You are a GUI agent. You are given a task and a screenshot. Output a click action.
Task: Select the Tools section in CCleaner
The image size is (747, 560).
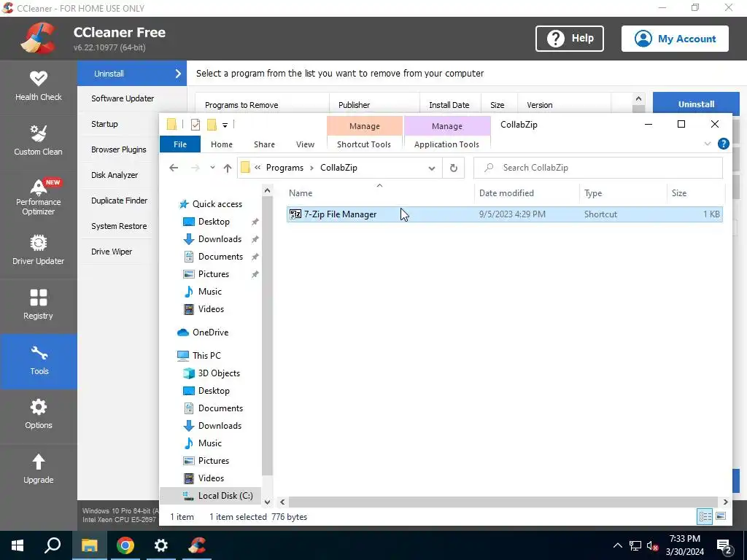[x=38, y=361]
